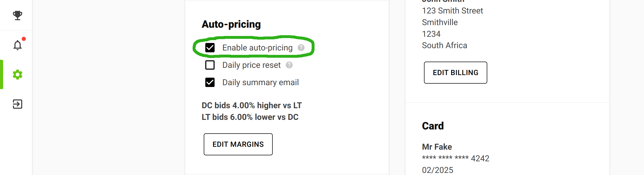
Task: Open the trophy achievements section in sidebar
Action: tap(17, 16)
